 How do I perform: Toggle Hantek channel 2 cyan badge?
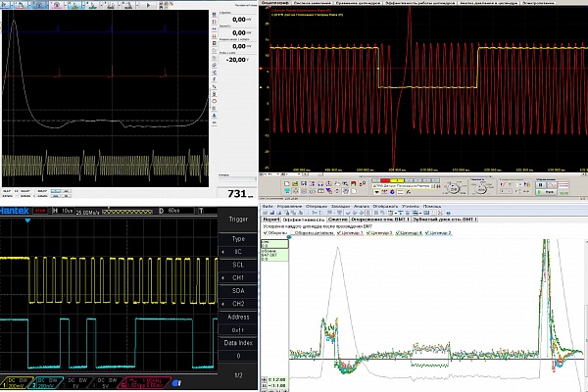click(47, 382)
